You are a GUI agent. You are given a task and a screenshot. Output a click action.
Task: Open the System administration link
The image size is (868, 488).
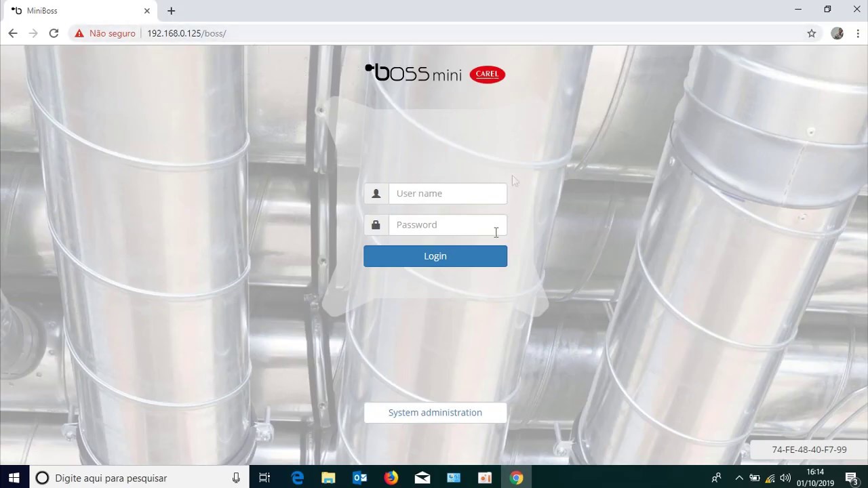(x=435, y=413)
